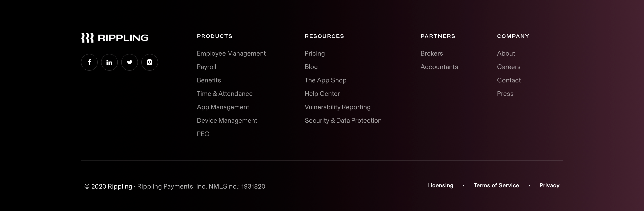Open Security & Data Protection link

(x=343, y=121)
